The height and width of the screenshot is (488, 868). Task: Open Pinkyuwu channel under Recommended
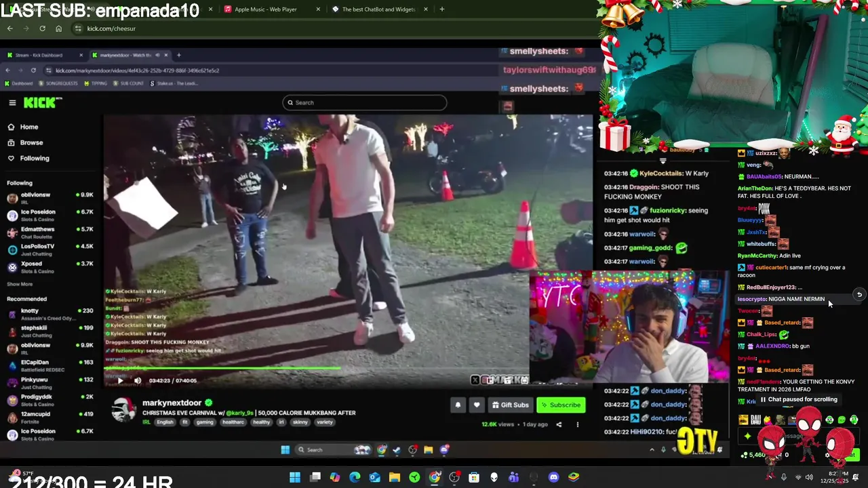(50, 383)
